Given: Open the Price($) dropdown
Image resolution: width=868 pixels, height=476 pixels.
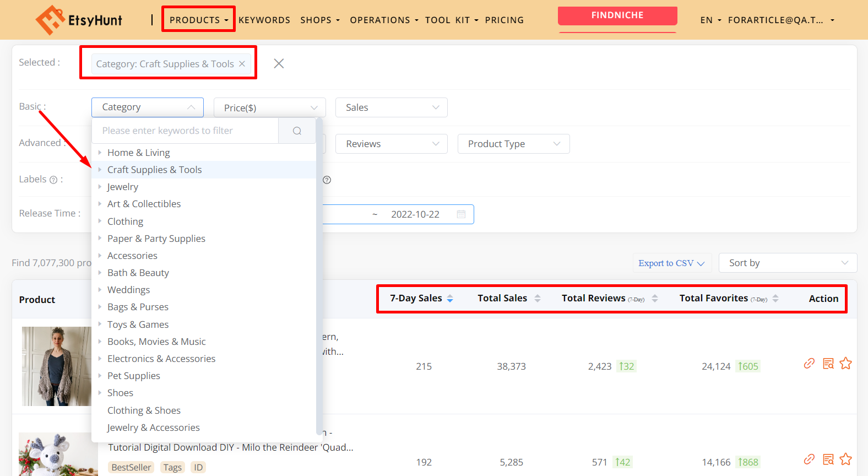Looking at the screenshot, I should (x=269, y=107).
